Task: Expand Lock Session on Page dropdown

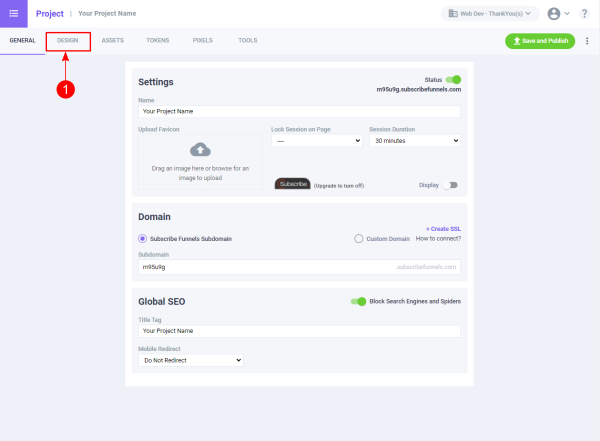Action: tap(316, 141)
